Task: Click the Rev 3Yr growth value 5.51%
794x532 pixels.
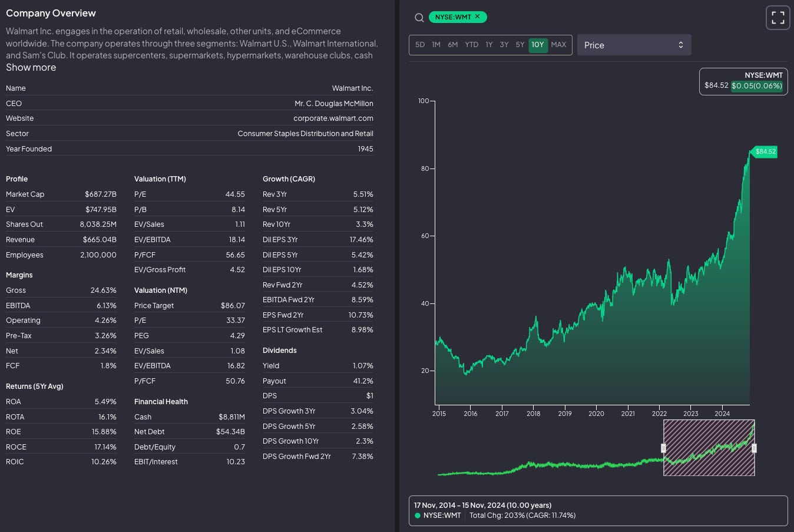Action: coord(363,194)
